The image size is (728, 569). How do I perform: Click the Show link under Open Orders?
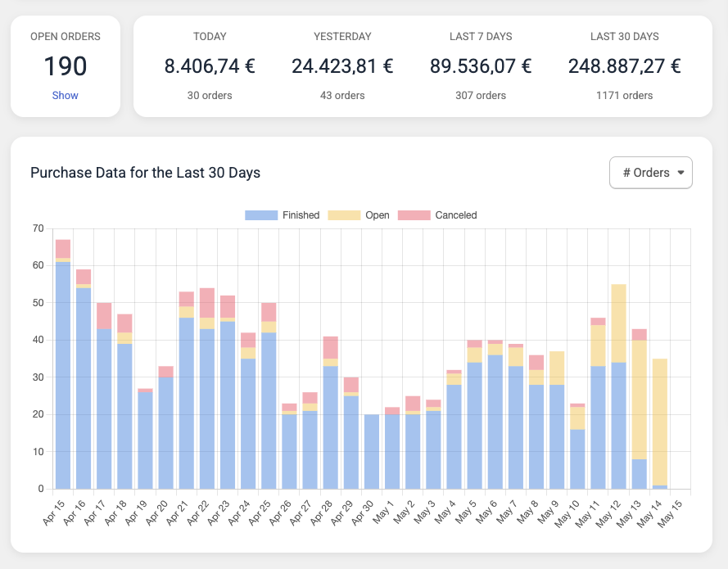point(65,95)
